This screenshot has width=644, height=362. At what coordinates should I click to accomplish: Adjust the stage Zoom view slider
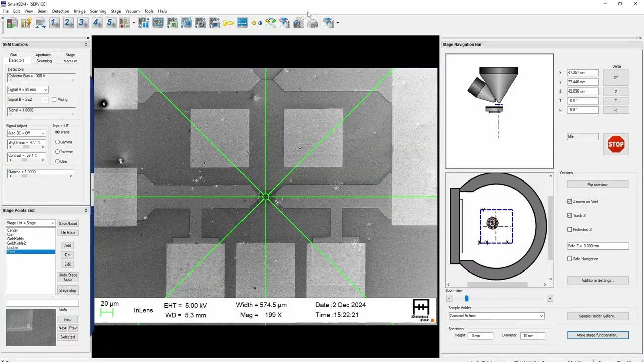pos(466,298)
